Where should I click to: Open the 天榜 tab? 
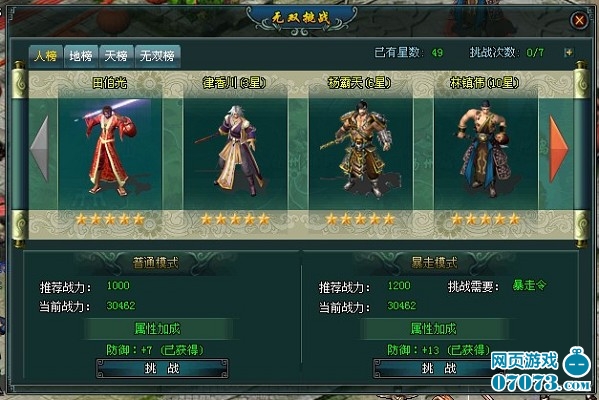click(116, 56)
